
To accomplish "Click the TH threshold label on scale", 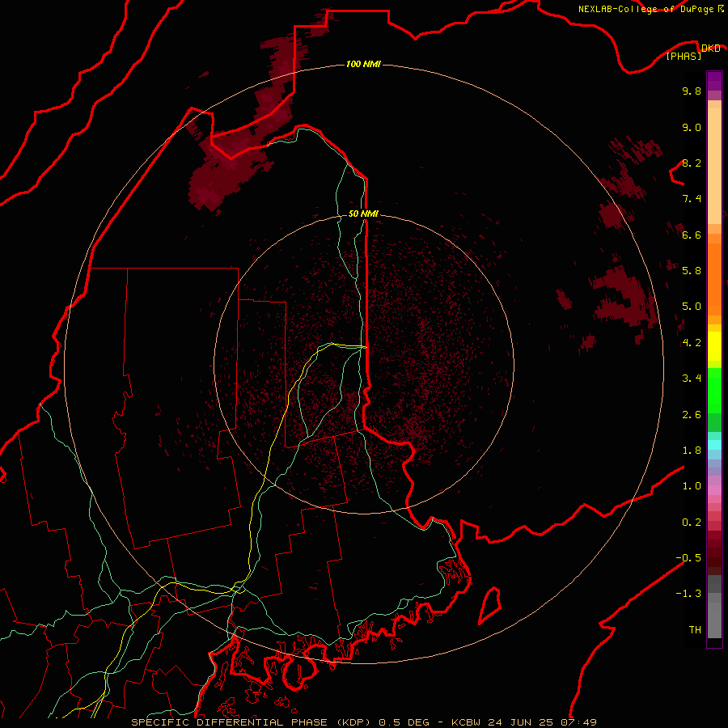I will 695,630.
